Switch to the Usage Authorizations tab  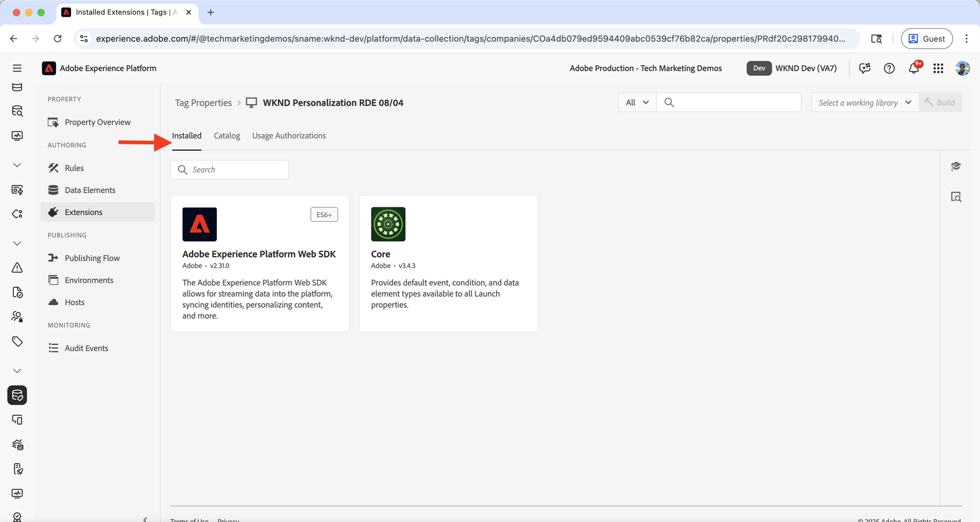289,136
